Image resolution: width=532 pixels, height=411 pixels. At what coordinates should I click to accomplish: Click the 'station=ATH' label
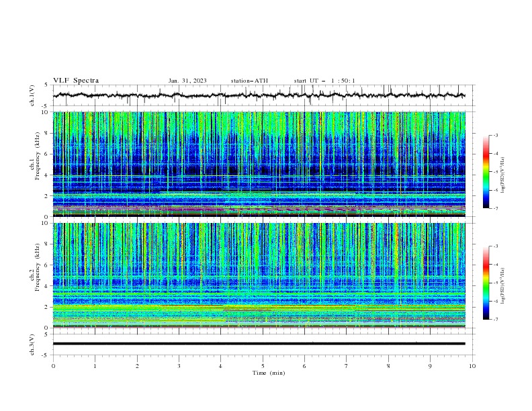[x=249, y=81]
